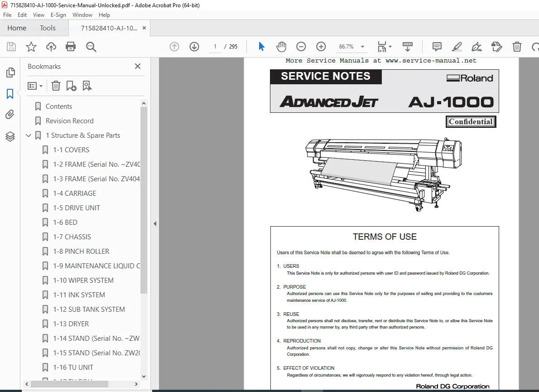Click bookmarks horizontal scrollbar left arrow
Screen dimensions: 539x392
(x=27, y=384)
